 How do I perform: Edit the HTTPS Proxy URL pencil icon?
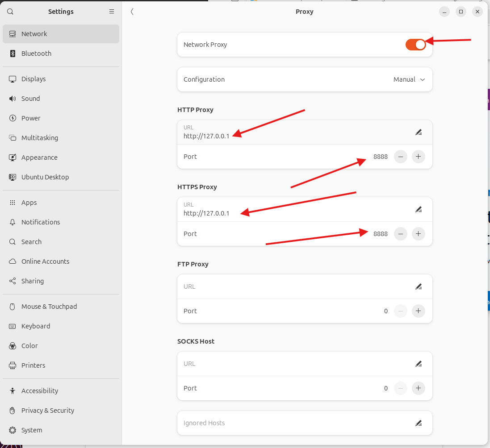[418, 209]
